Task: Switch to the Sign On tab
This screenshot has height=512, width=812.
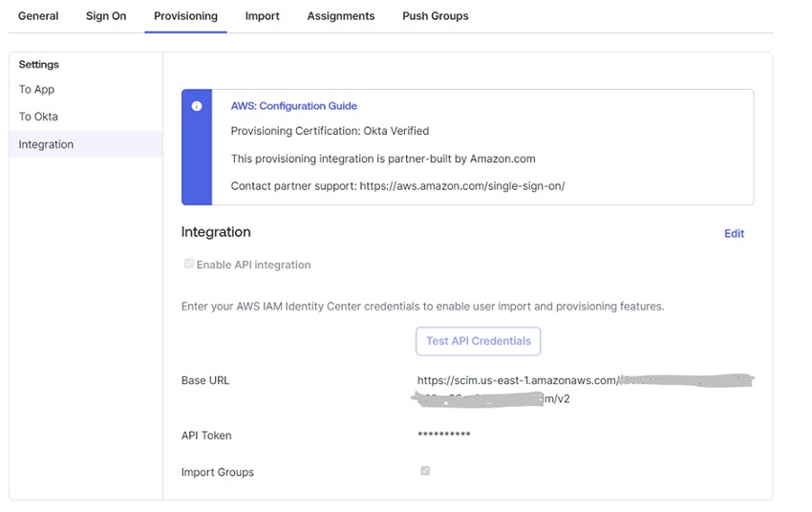Action: 106,16
